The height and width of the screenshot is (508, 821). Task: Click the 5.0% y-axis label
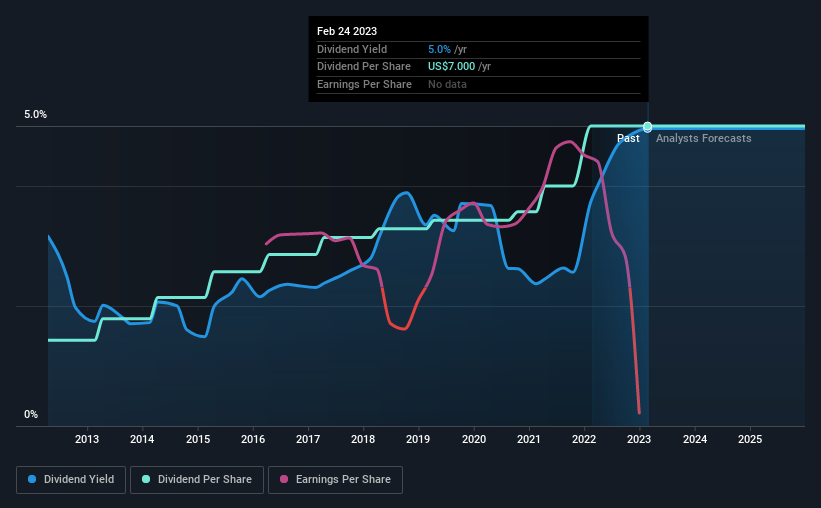coord(36,115)
